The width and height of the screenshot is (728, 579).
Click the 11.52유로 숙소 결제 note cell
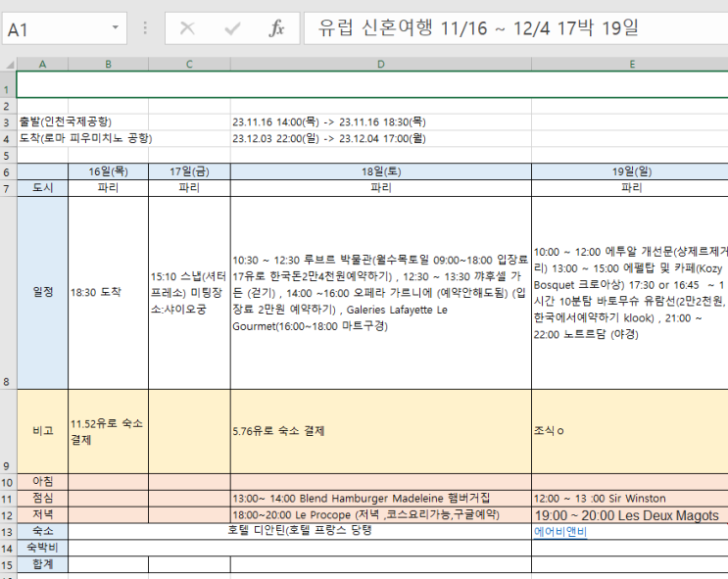(108, 431)
